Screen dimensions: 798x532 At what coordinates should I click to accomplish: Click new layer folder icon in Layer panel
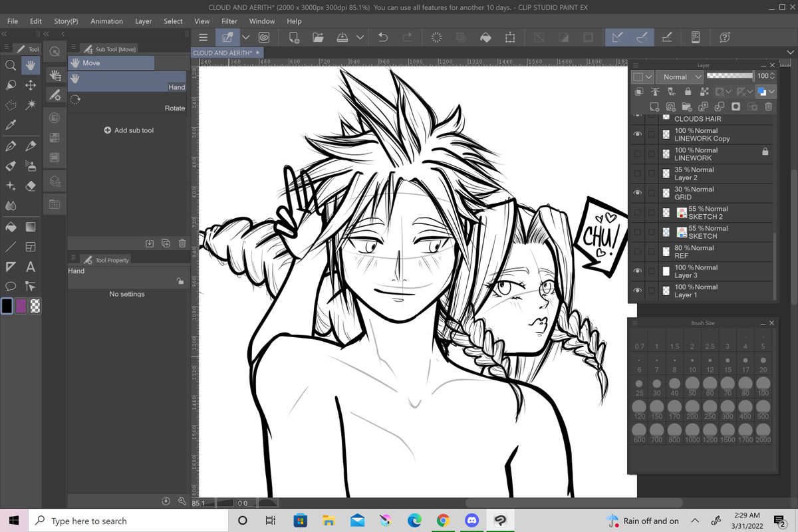(x=688, y=106)
